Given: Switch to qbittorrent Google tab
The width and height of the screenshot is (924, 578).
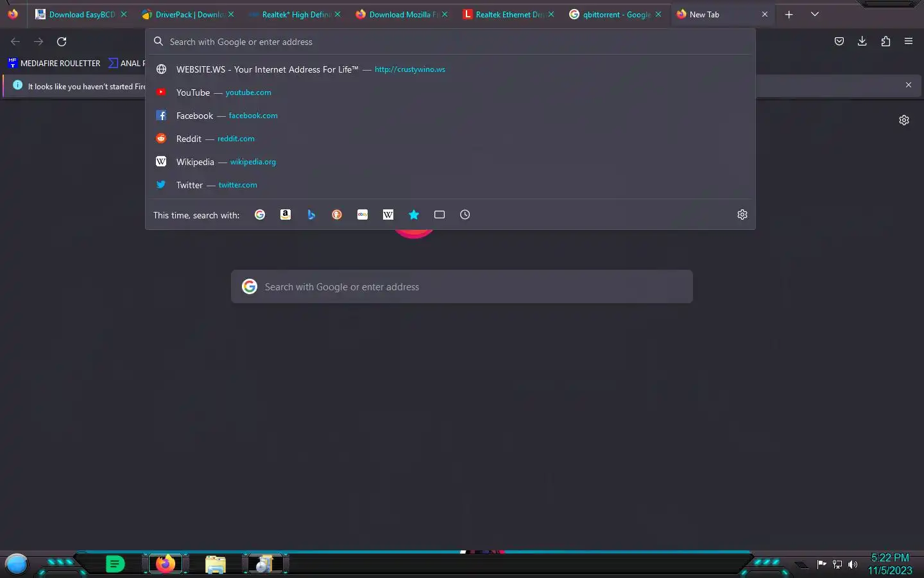Looking at the screenshot, I should [x=615, y=14].
